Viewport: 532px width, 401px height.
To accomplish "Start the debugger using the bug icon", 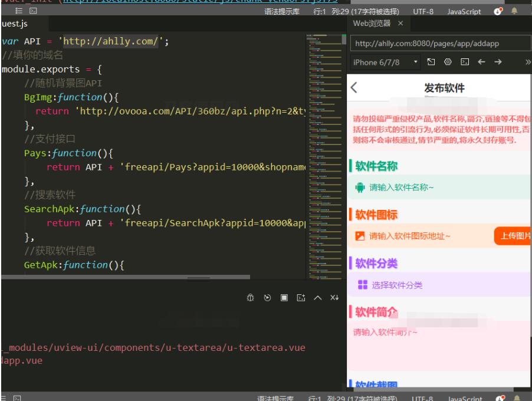I will click(x=251, y=298).
